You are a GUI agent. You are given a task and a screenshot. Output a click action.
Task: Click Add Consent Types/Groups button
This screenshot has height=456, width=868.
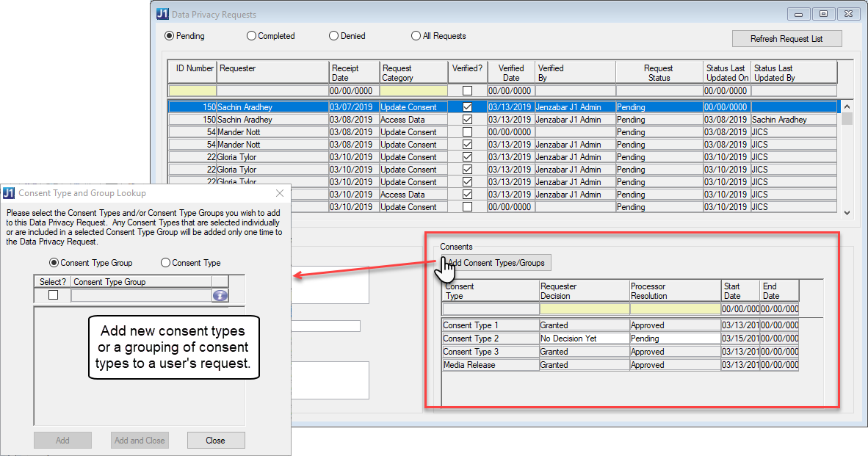[496, 263]
